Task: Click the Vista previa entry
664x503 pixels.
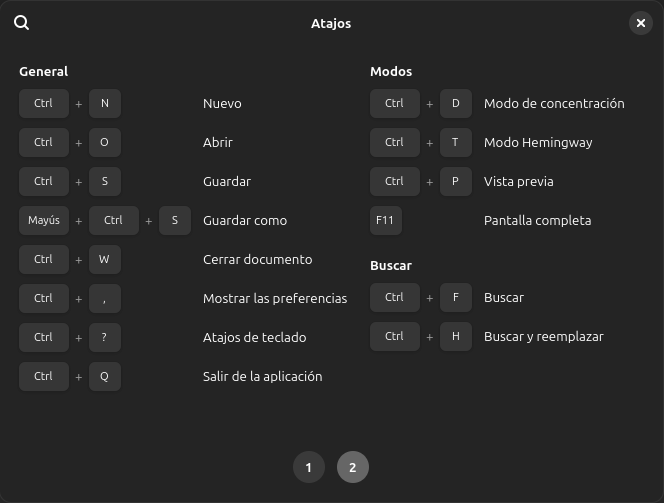Action: coord(518,181)
